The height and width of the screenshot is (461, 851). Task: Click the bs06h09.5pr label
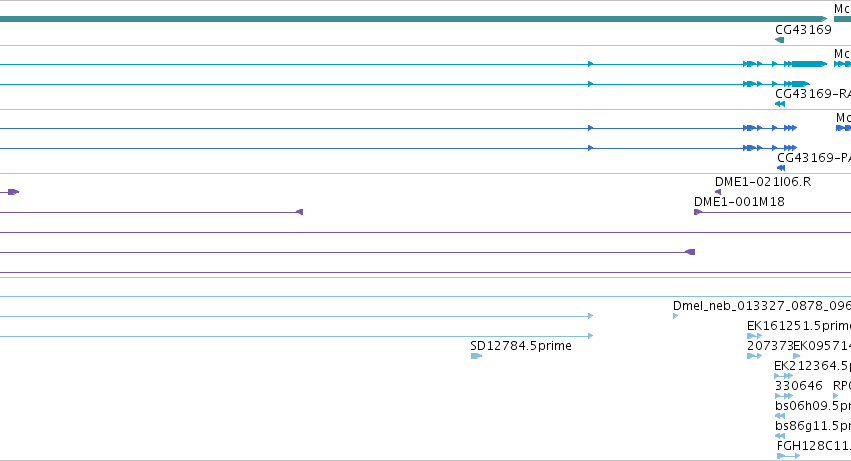coord(813,406)
